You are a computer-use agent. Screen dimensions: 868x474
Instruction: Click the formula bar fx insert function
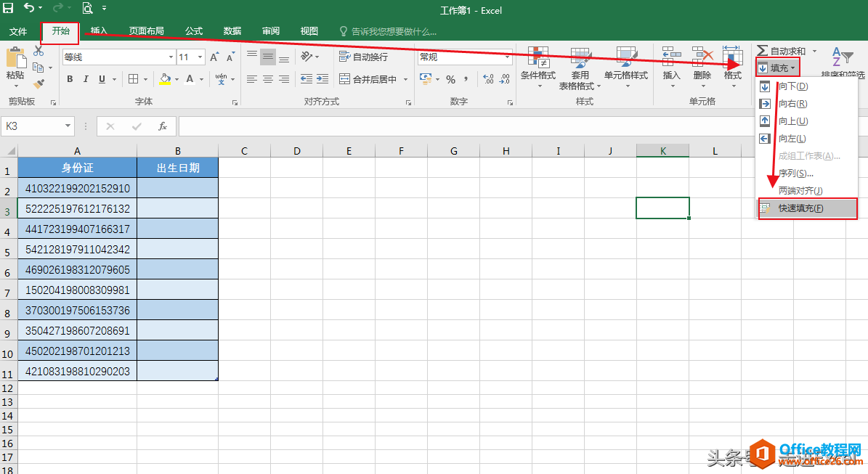(x=163, y=126)
